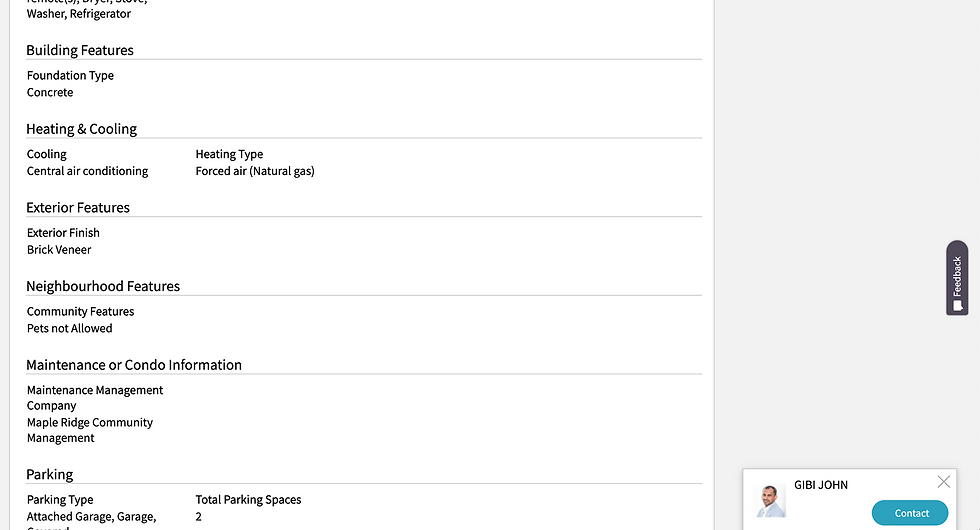Click Gibi John's profile photo
Screen dimensions: 980x530
click(x=771, y=502)
